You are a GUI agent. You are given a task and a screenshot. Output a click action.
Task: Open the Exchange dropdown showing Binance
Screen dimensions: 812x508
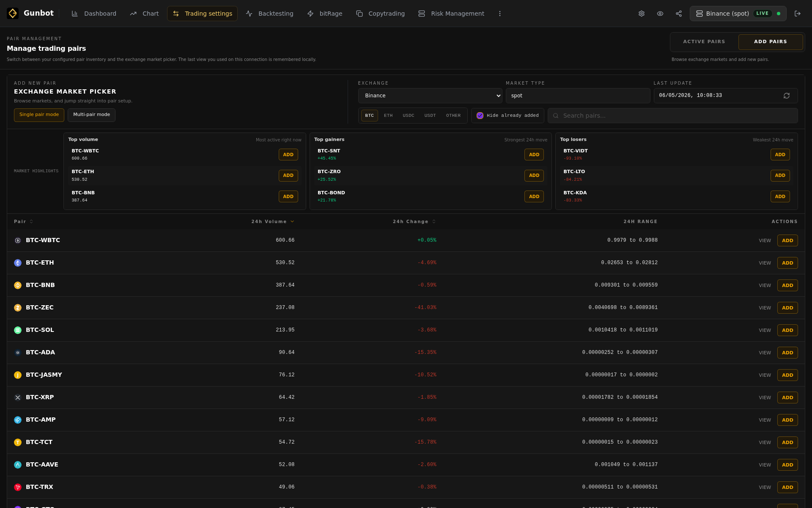[x=430, y=96]
